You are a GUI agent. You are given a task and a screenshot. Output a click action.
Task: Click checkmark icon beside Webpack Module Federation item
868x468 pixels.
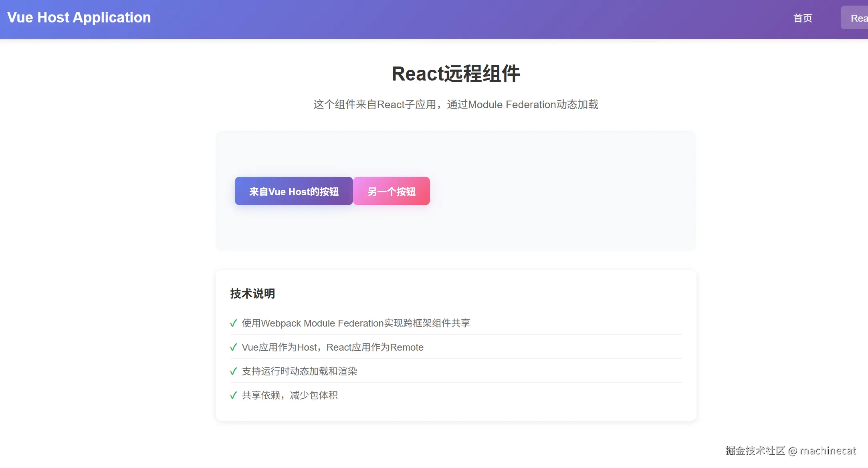pos(233,323)
